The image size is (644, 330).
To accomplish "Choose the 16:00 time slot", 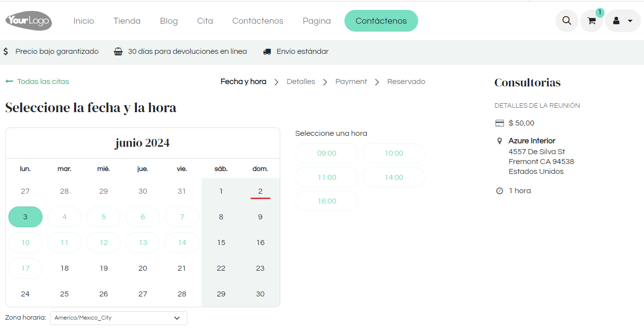I will pyautogui.click(x=326, y=201).
